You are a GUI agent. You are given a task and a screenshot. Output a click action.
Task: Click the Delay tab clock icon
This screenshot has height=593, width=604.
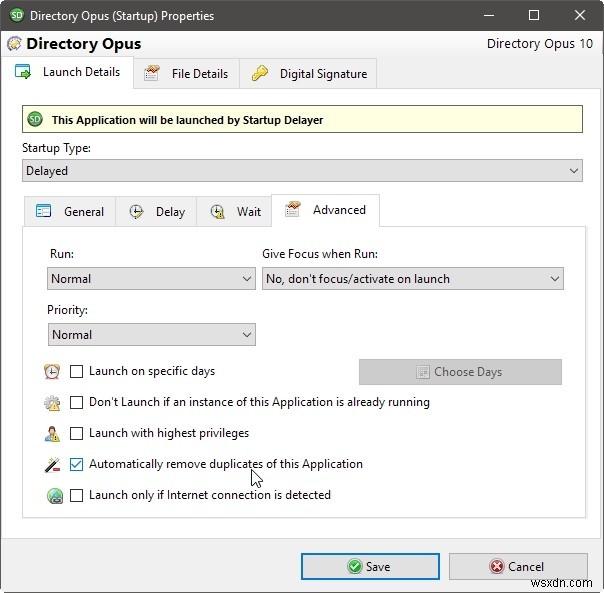click(136, 212)
